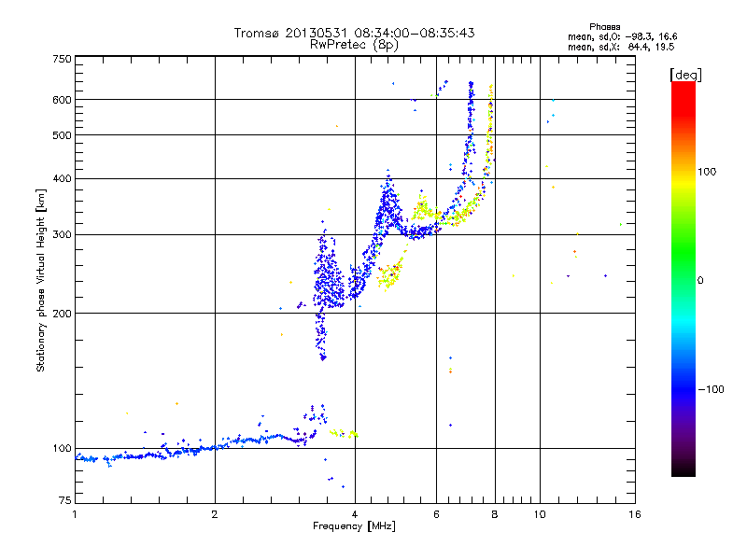Click the y-axis tick label '750'
747x560 pixels.
point(62,59)
